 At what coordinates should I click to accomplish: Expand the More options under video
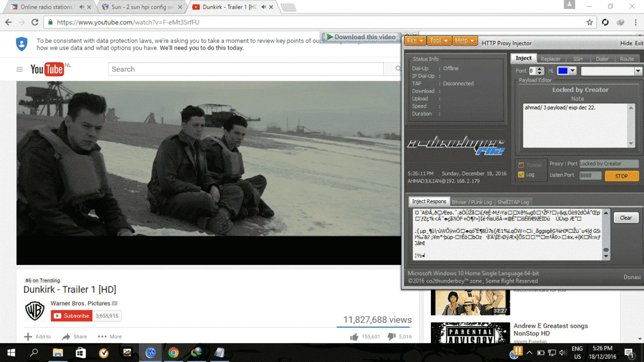[109, 337]
